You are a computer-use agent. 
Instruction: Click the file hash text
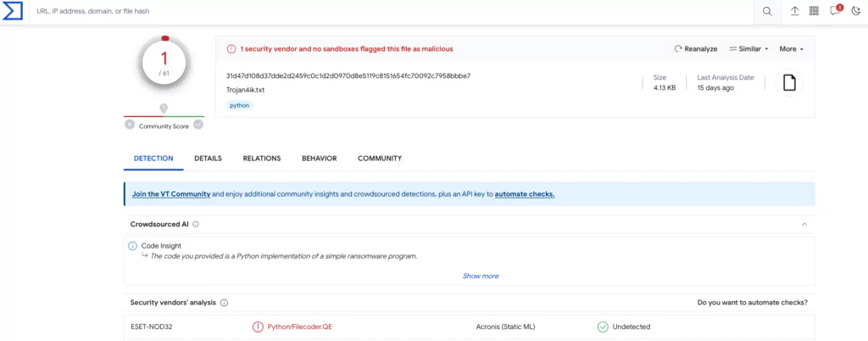tap(348, 75)
